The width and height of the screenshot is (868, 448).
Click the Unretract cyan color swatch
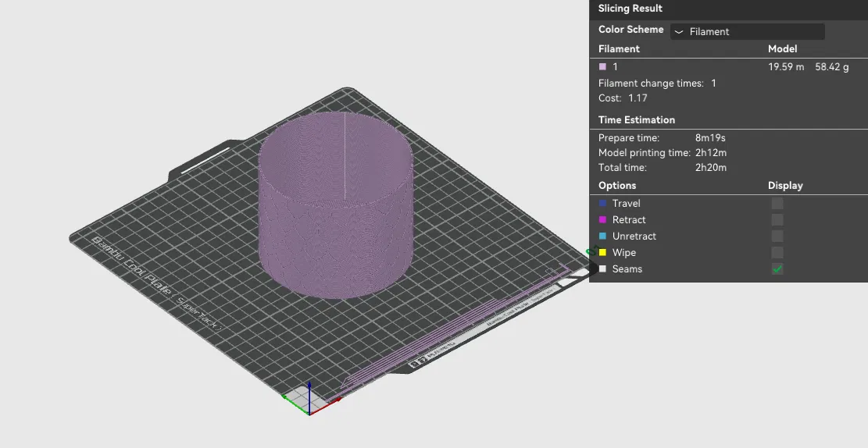(x=602, y=236)
